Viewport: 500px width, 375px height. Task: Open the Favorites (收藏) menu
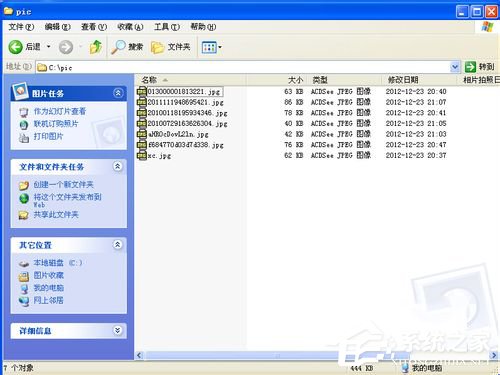130,27
